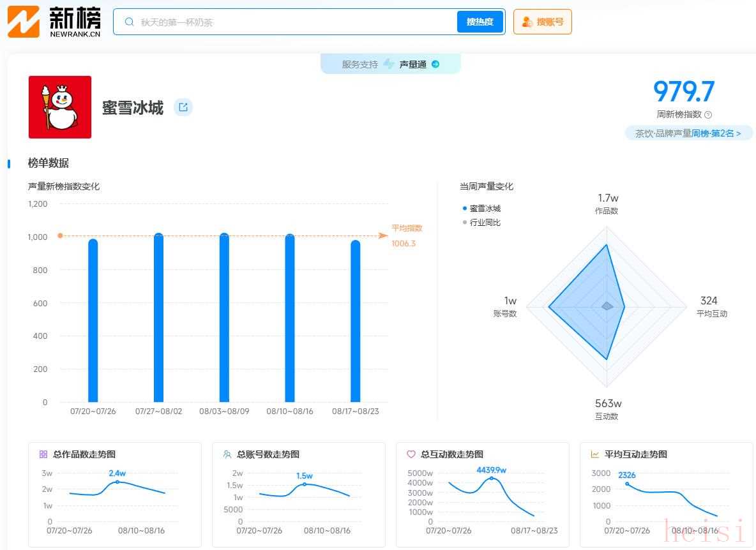This screenshot has height=550, width=756.
Task: Click the 平均互动走势图 card title
Action: pos(636,454)
